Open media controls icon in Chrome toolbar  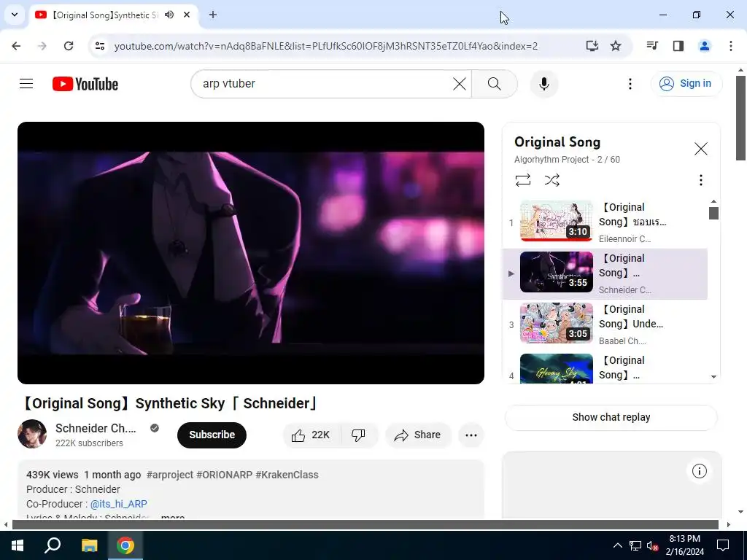(x=652, y=46)
